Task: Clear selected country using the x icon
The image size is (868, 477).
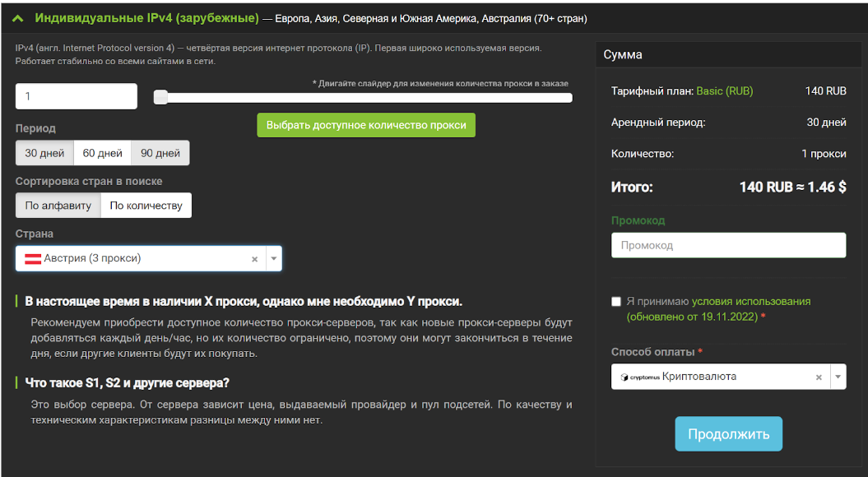Action: (254, 257)
